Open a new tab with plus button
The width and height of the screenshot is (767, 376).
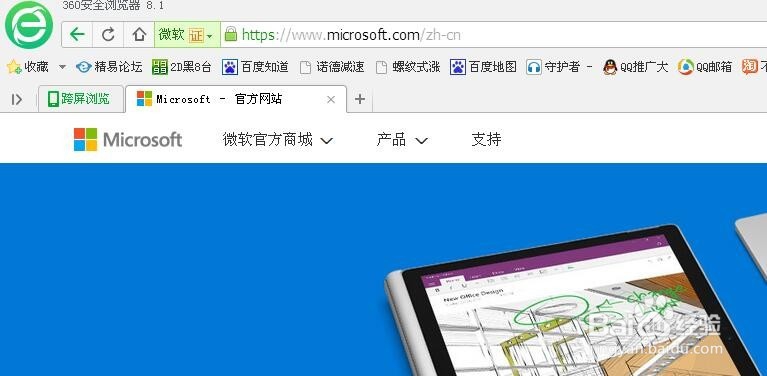click(x=360, y=99)
